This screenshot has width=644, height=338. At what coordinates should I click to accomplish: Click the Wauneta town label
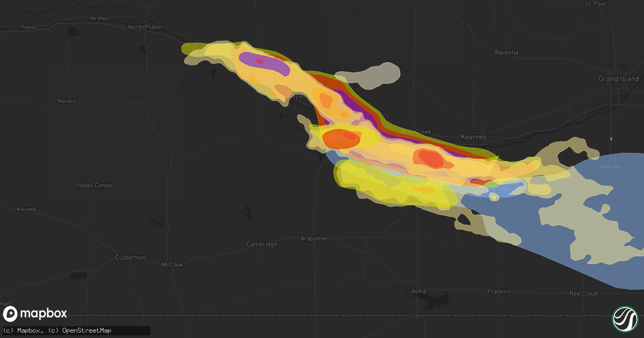26,209
